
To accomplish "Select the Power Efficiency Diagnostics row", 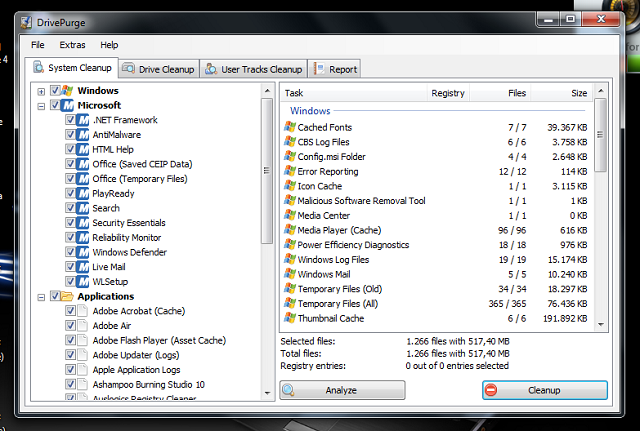I will pyautogui.click(x=437, y=245).
